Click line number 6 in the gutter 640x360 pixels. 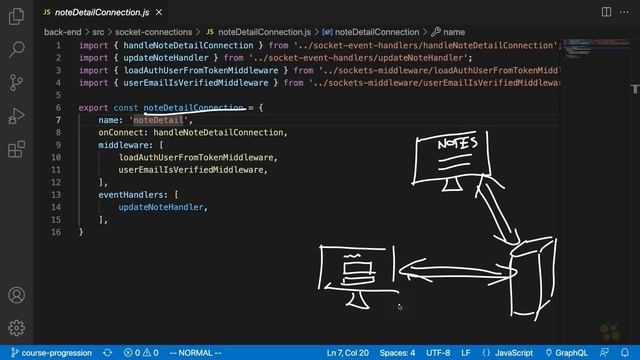(58, 108)
